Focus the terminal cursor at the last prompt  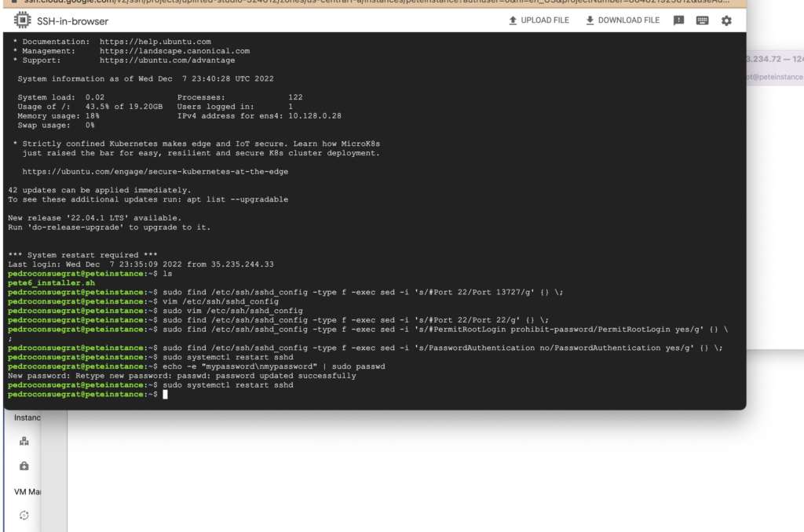pos(165,395)
